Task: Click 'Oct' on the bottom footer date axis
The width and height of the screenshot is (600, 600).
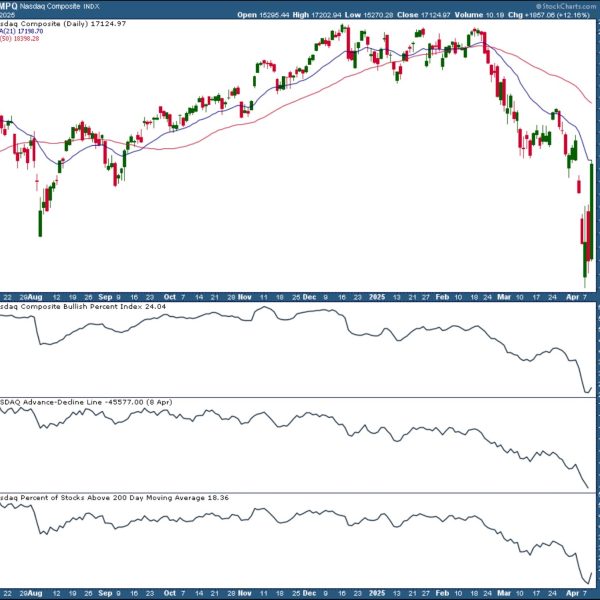Action: pos(170,593)
